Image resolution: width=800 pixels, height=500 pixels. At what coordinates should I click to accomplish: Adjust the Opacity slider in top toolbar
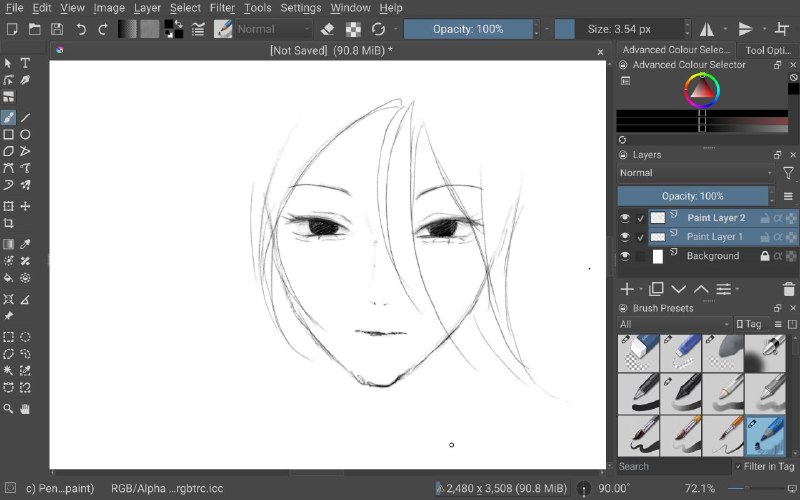468,29
